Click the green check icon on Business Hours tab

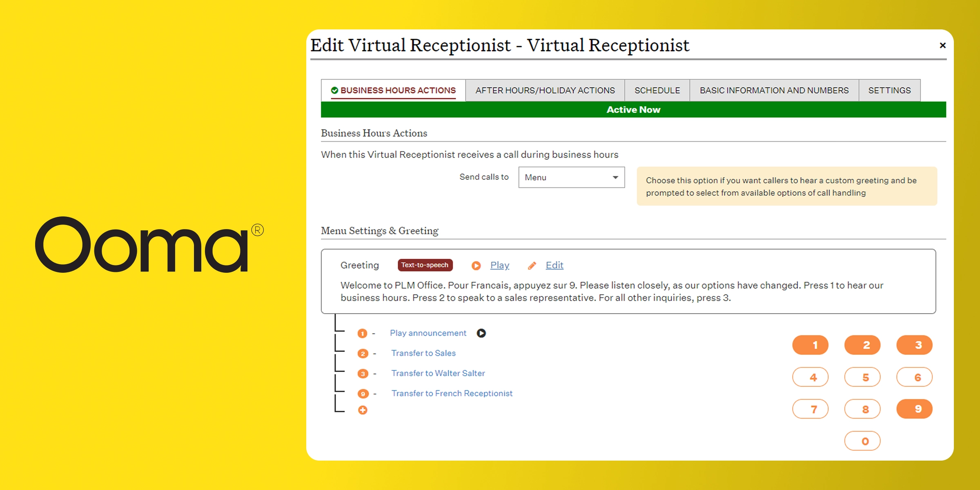pyautogui.click(x=334, y=90)
